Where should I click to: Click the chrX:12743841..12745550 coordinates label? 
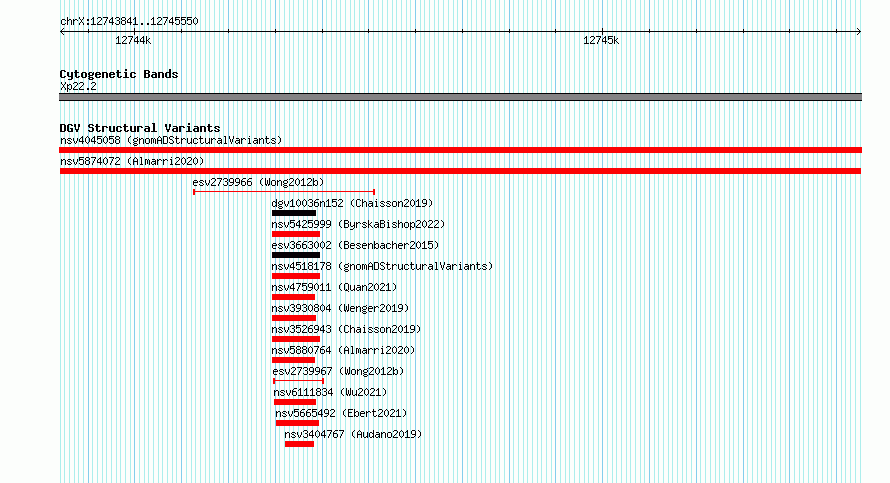tap(129, 22)
